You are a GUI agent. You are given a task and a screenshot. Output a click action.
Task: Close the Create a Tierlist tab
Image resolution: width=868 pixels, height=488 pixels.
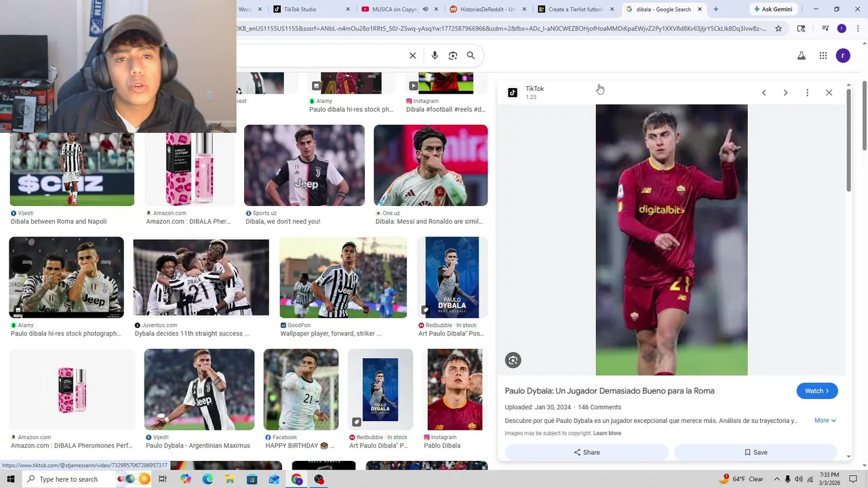[612, 9]
